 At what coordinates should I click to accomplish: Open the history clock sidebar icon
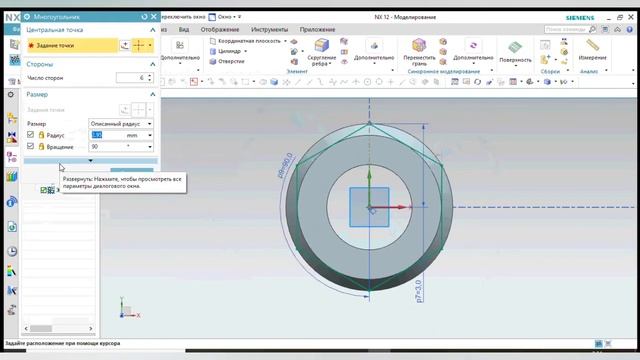click(12, 251)
